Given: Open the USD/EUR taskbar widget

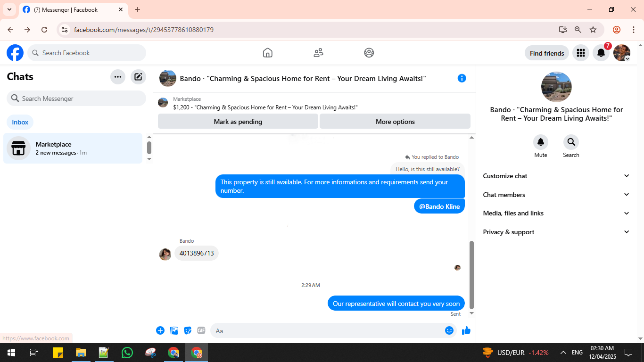Looking at the screenshot, I should 516,353.
